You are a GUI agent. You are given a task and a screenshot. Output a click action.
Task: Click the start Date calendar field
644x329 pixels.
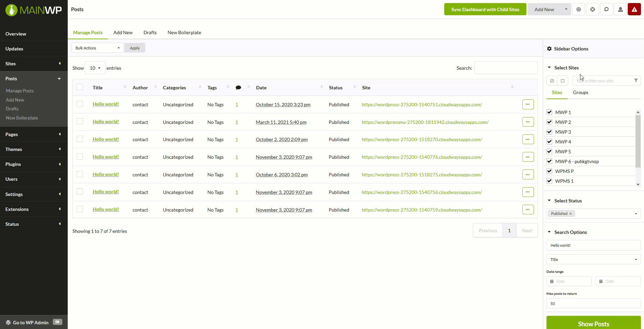[569, 281]
